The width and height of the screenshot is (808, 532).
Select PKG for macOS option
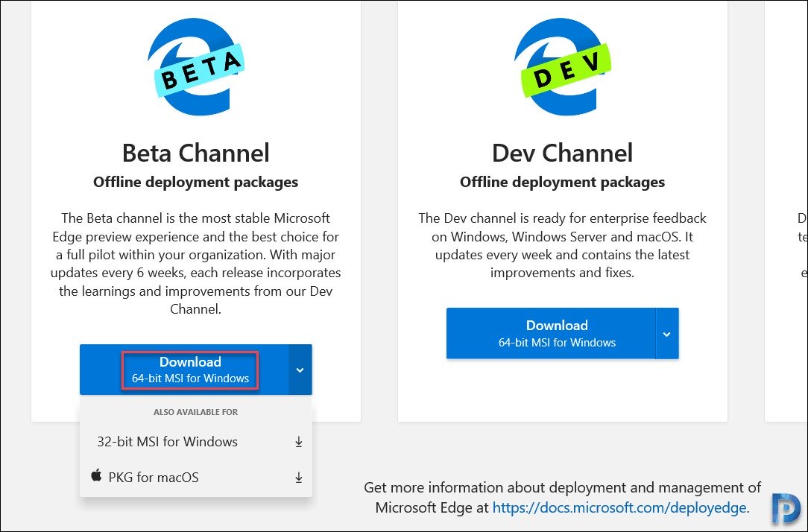tap(196, 478)
